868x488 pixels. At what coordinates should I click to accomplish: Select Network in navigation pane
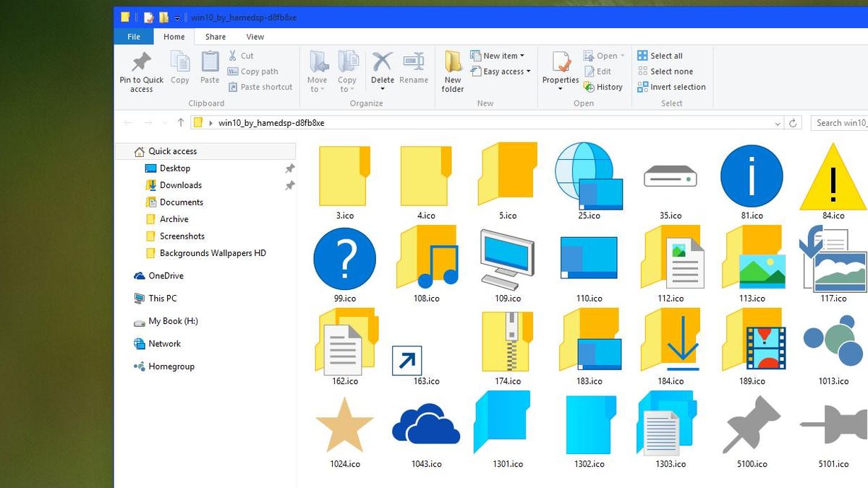(x=158, y=343)
